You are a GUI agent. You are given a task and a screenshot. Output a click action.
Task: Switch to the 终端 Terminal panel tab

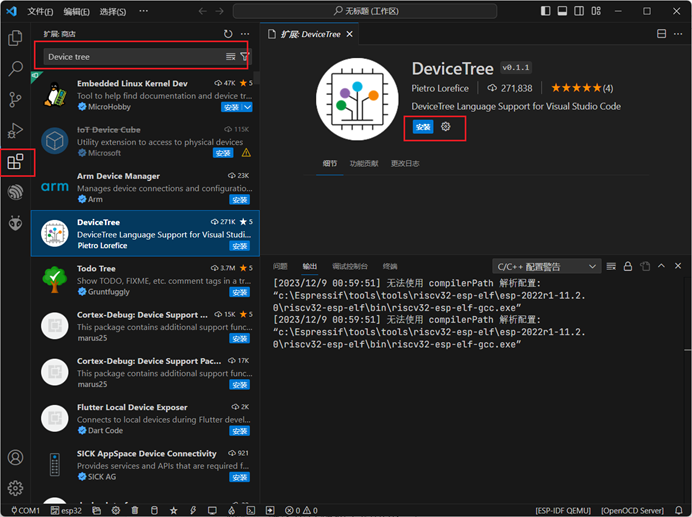pos(390,266)
